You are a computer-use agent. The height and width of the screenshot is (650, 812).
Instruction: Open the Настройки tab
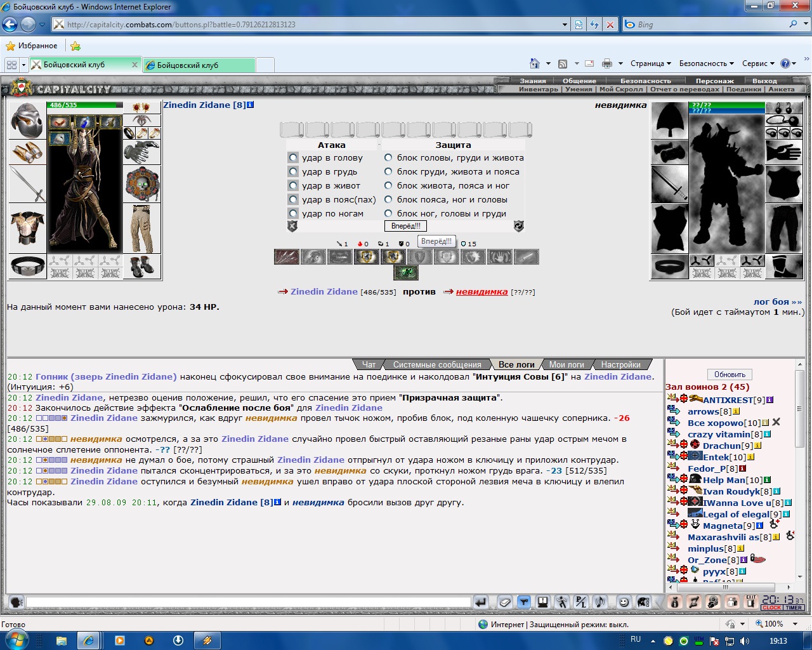[620, 364]
